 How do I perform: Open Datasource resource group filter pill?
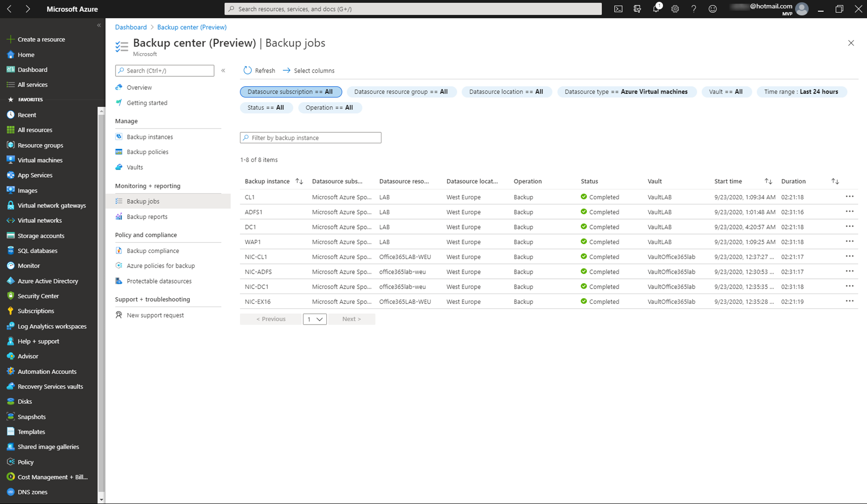pyautogui.click(x=401, y=92)
